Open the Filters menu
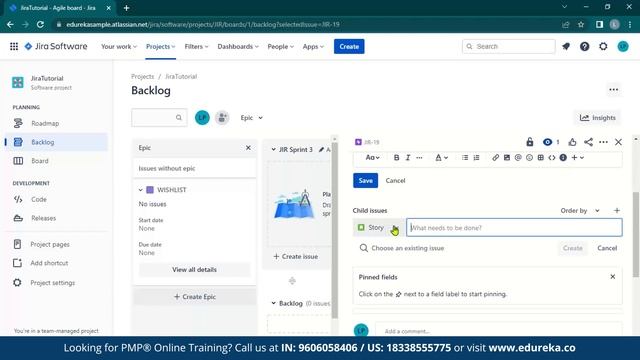This screenshot has width=640, height=360. 196,47
